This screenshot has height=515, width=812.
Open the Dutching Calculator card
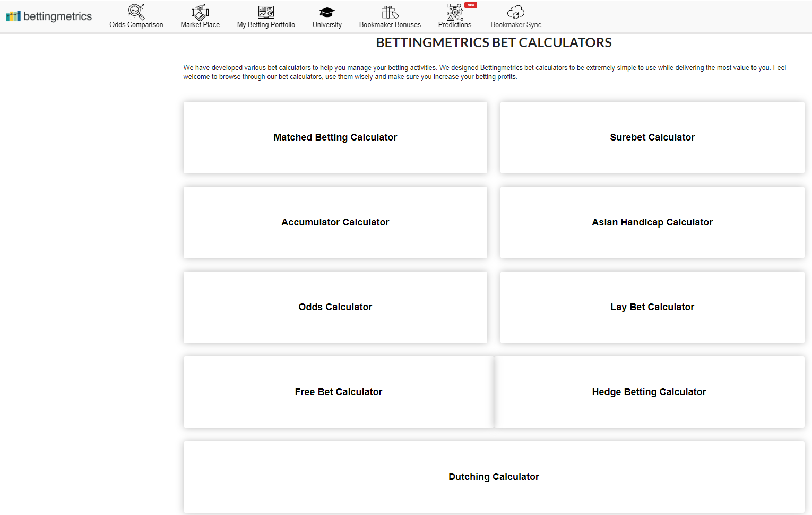coord(494,477)
